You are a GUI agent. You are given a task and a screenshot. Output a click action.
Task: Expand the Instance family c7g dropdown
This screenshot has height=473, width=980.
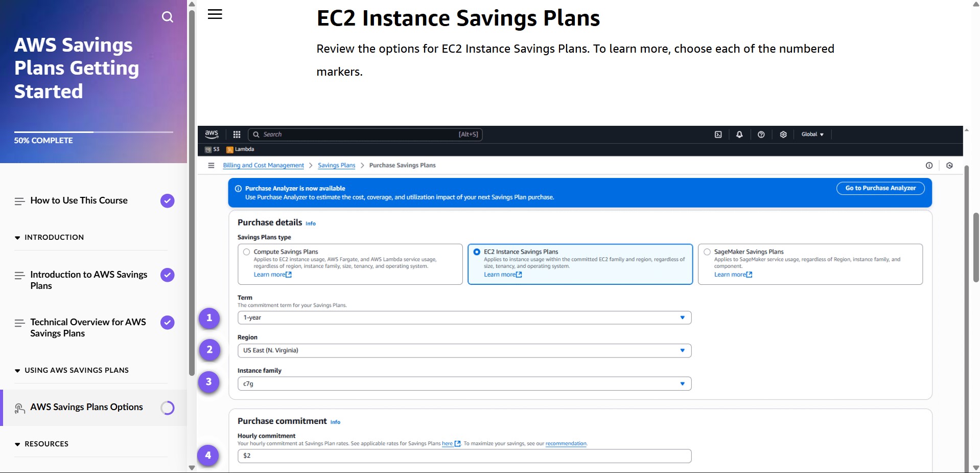point(464,384)
